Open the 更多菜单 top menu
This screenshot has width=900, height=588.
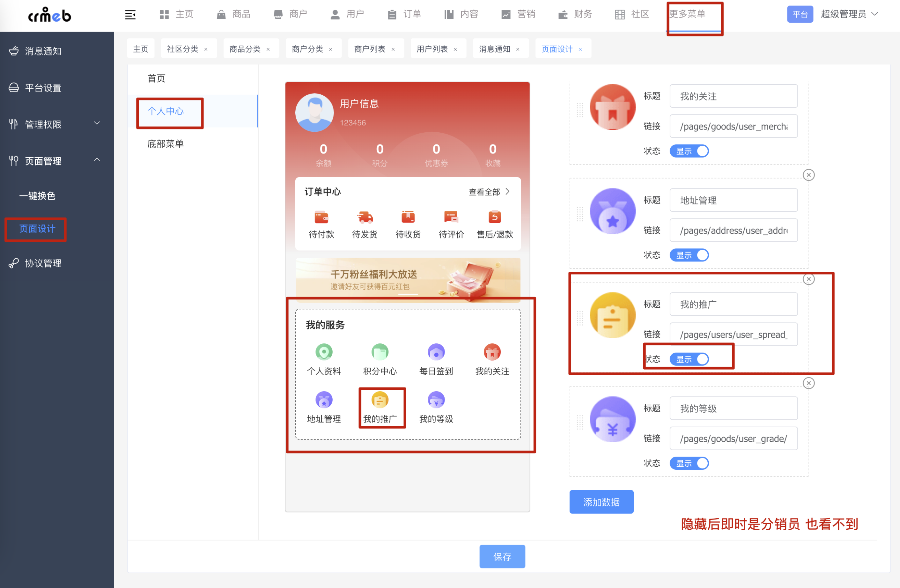point(688,14)
